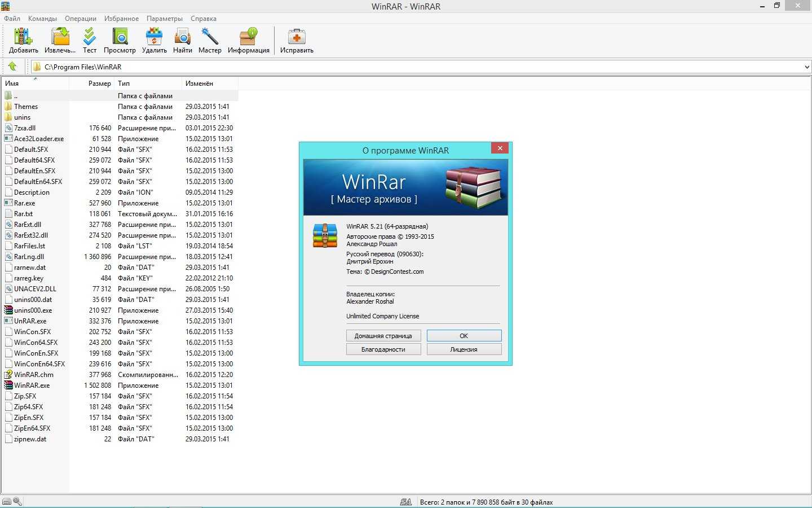The height and width of the screenshot is (508, 812).
Task: Click the WinRAR.chm help file icon
Action: [8, 374]
